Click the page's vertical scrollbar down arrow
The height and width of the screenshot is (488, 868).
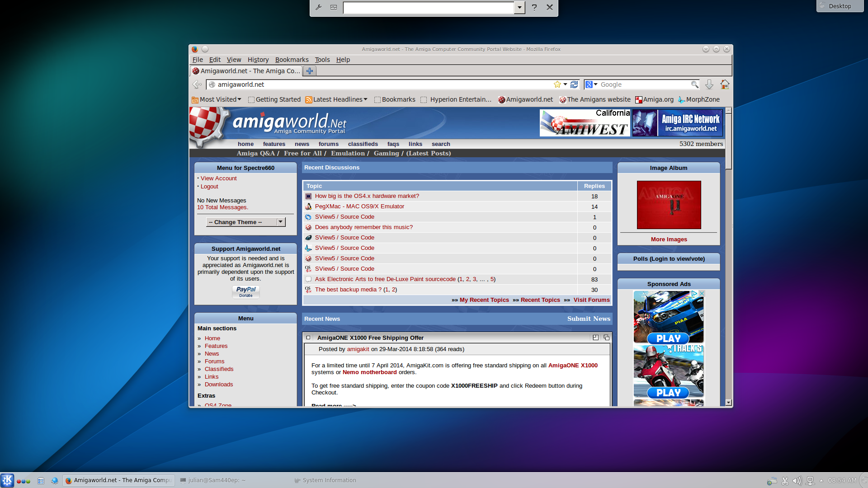point(728,402)
